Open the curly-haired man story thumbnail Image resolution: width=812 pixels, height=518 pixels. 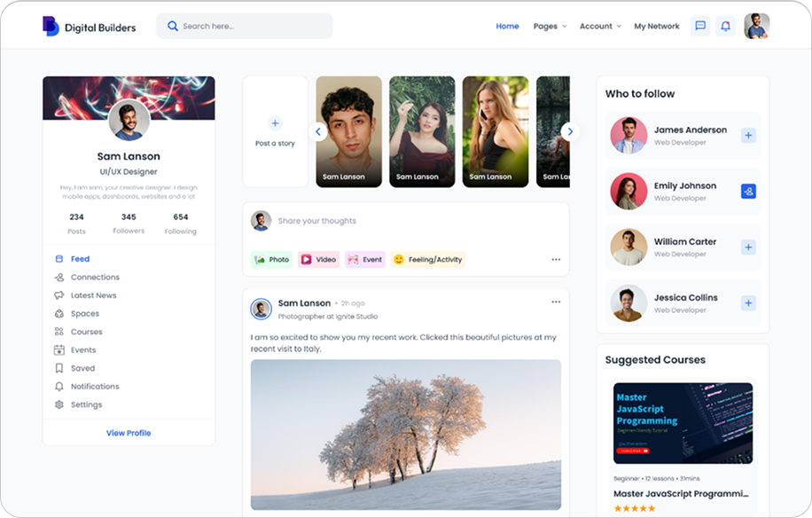point(349,131)
